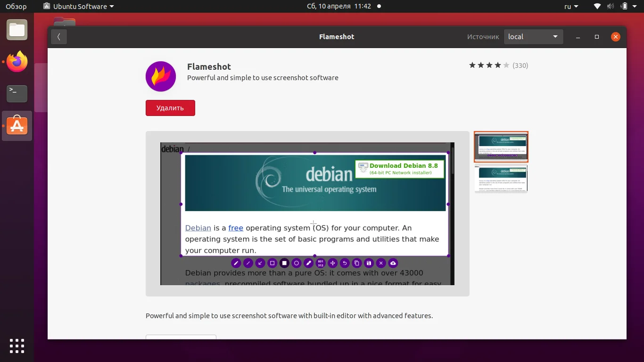
Task: Open the local source dropdown
Action: click(x=533, y=36)
